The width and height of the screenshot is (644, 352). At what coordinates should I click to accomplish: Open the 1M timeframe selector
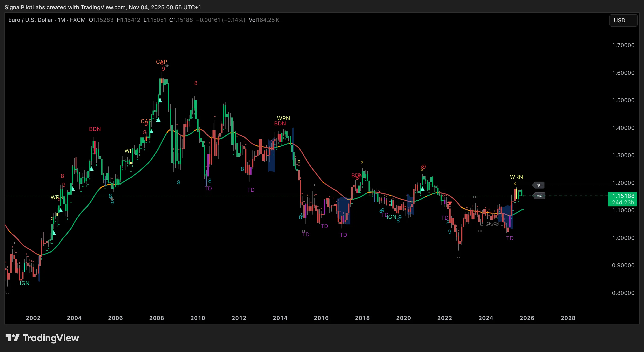click(x=61, y=20)
